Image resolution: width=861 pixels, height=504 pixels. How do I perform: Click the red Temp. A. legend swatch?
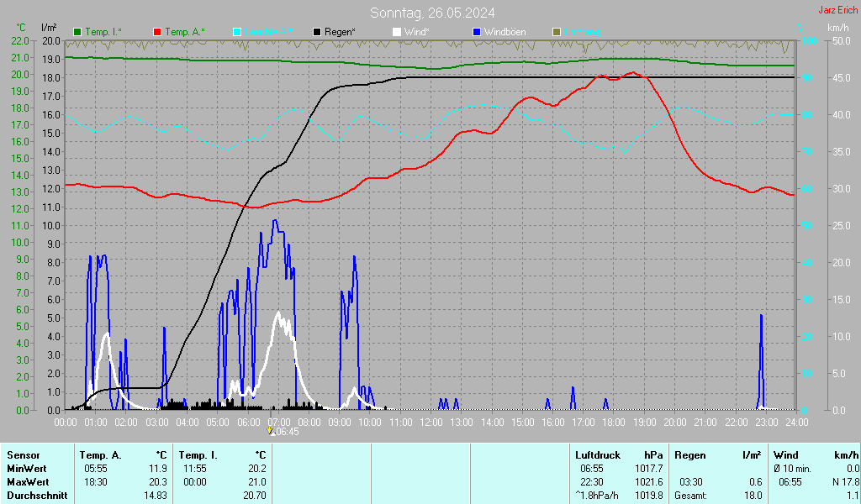point(157,33)
